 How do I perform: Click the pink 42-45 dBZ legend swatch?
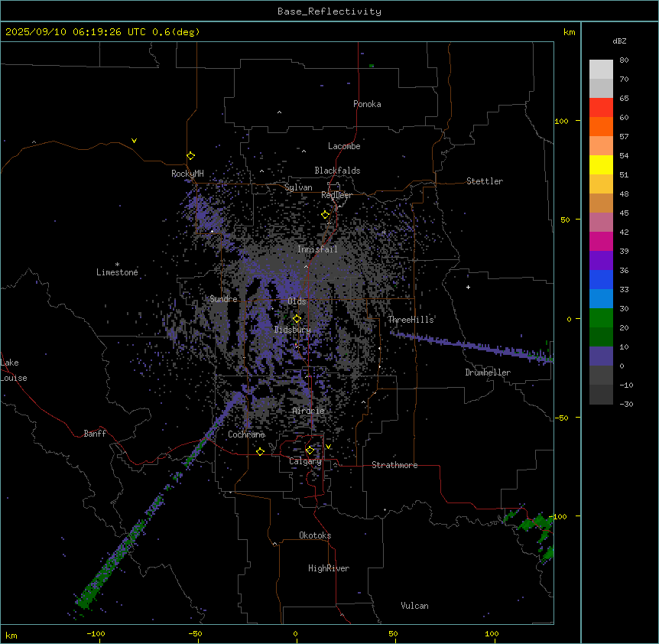tap(601, 223)
